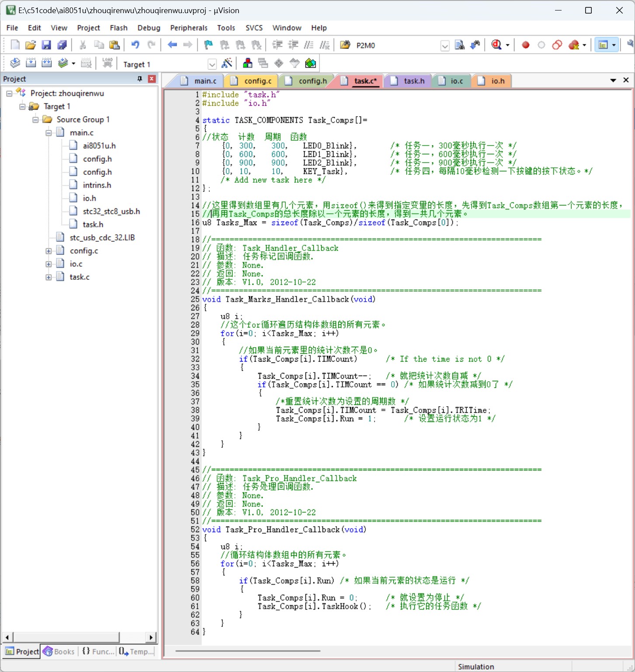Open the Templates panel tab
Viewport: 635px width, 672px height.
[x=136, y=651]
